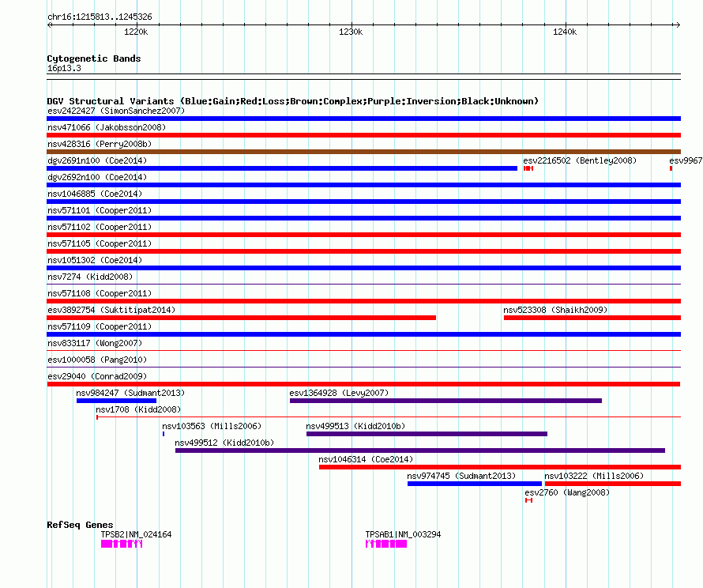The image size is (703, 588).
Task: Select the nsv571105 (Cooper2011) label
Action: (100, 243)
